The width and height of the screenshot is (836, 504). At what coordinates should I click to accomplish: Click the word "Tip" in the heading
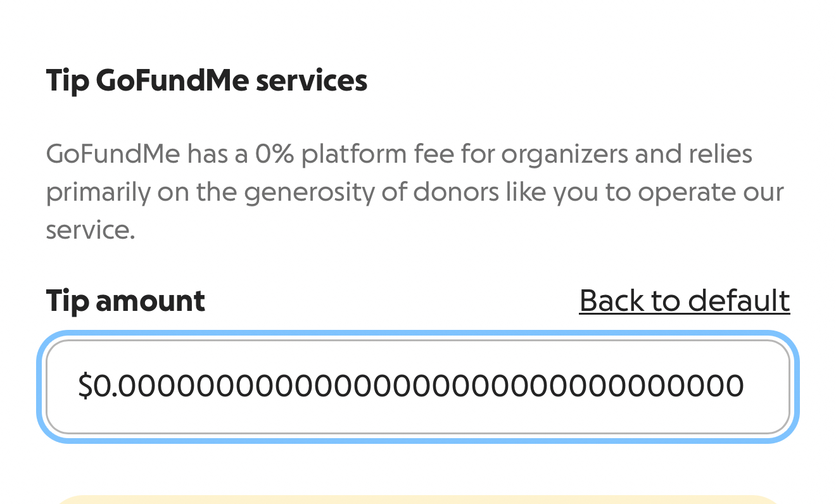[66, 81]
